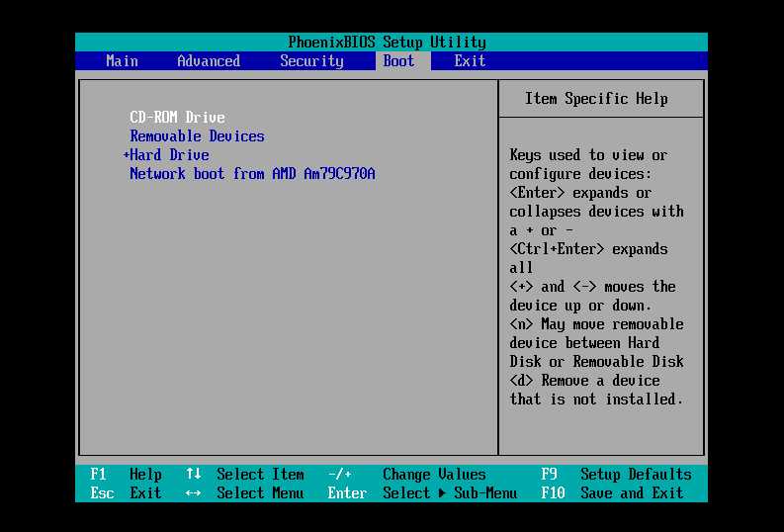
Task: Click the 'Keys used to view or' line
Action: click(x=588, y=155)
